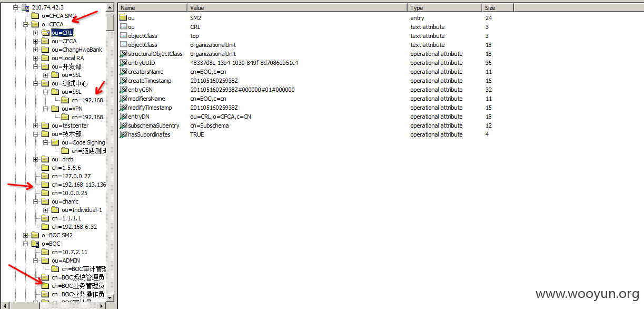Select cn=127.0.0.27 in the tree
Screen dimensions: 644x309
point(71,176)
